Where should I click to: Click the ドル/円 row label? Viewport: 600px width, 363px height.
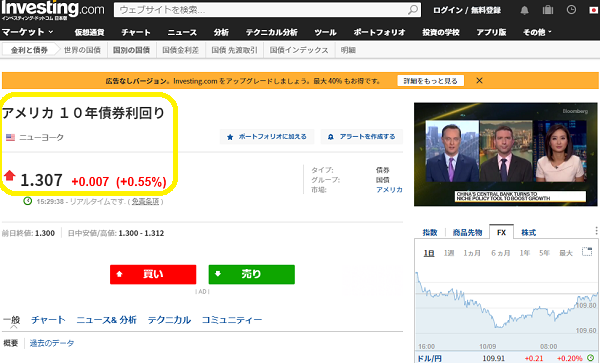[x=429, y=358]
